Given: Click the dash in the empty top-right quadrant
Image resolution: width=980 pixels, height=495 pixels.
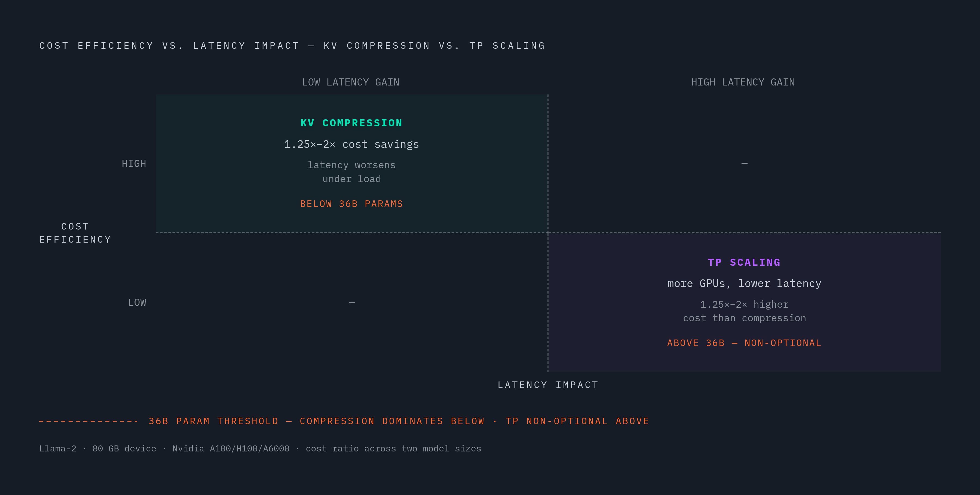Looking at the screenshot, I should click(745, 164).
